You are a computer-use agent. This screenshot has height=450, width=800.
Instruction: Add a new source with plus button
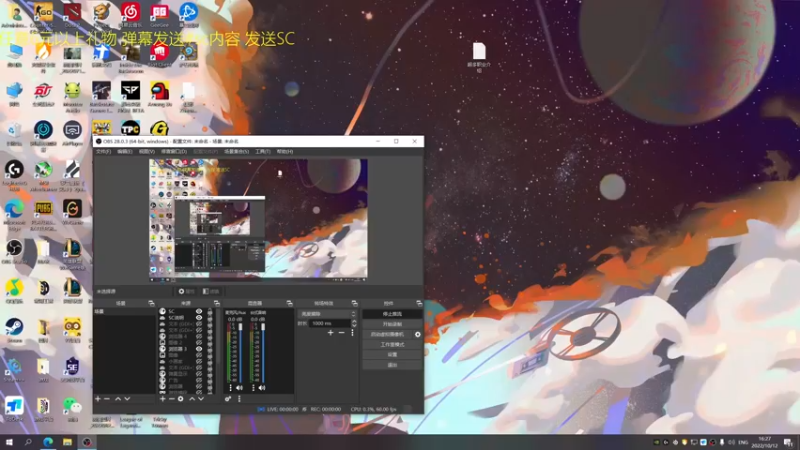pos(163,398)
